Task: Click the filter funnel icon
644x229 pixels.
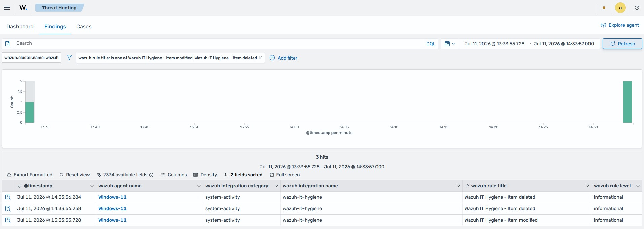Action: 69,58
